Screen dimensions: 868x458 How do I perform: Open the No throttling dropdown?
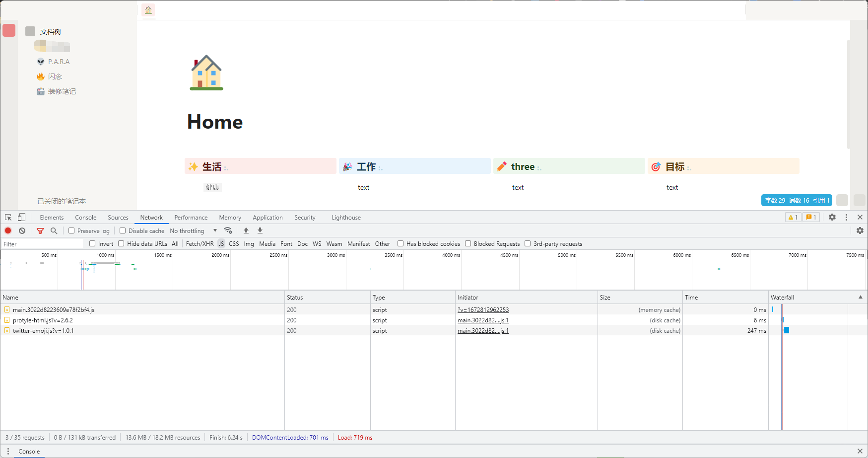194,231
